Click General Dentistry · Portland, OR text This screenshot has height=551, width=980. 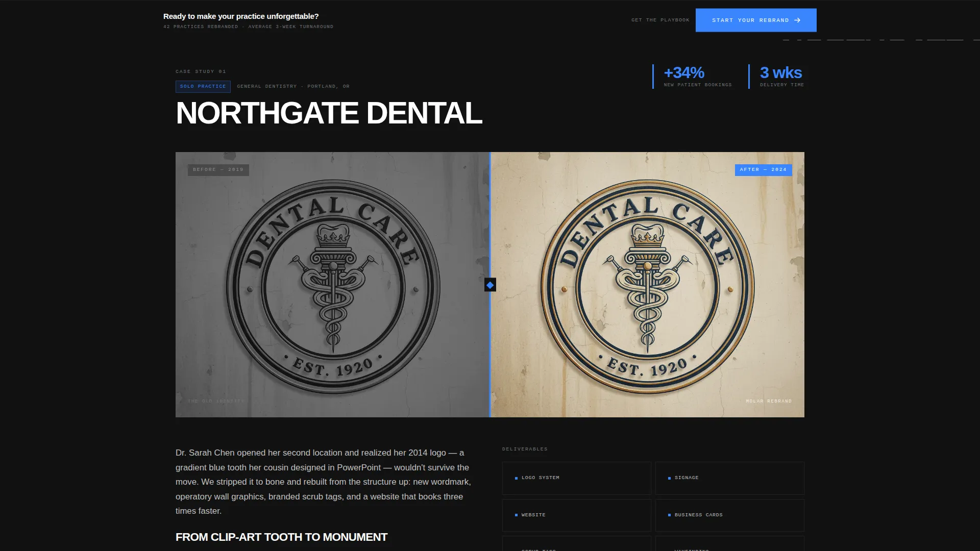click(293, 87)
